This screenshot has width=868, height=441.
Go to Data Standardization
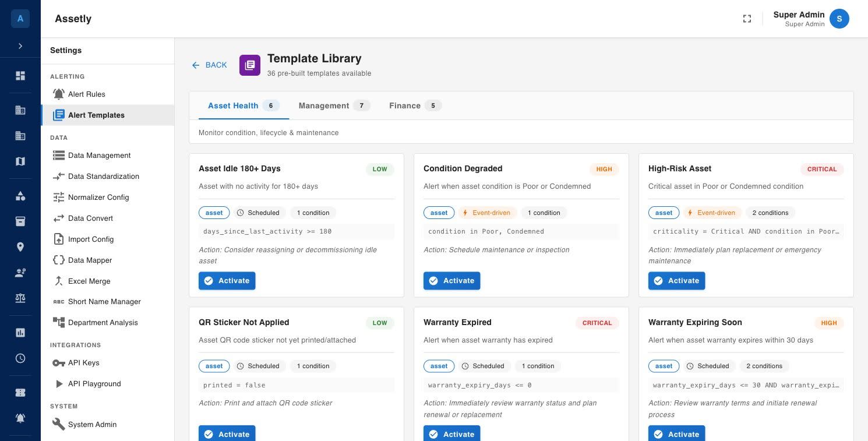108,177
